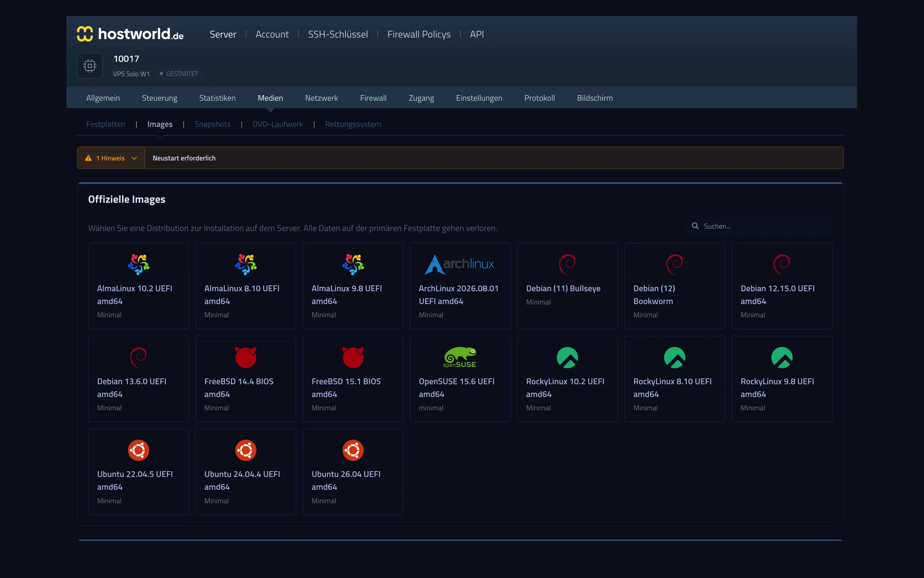924x578 pixels.
Task: Click the Suchen search field
Action: click(x=758, y=226)
